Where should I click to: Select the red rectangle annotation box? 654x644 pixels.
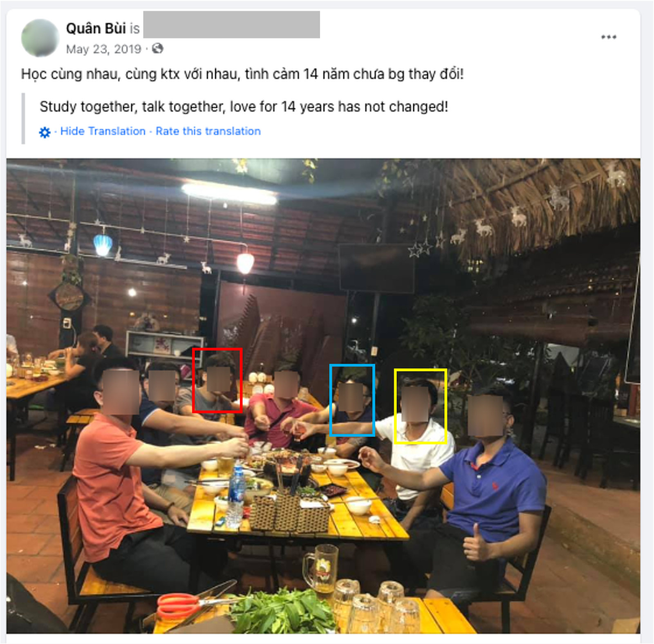click(217, 380)
